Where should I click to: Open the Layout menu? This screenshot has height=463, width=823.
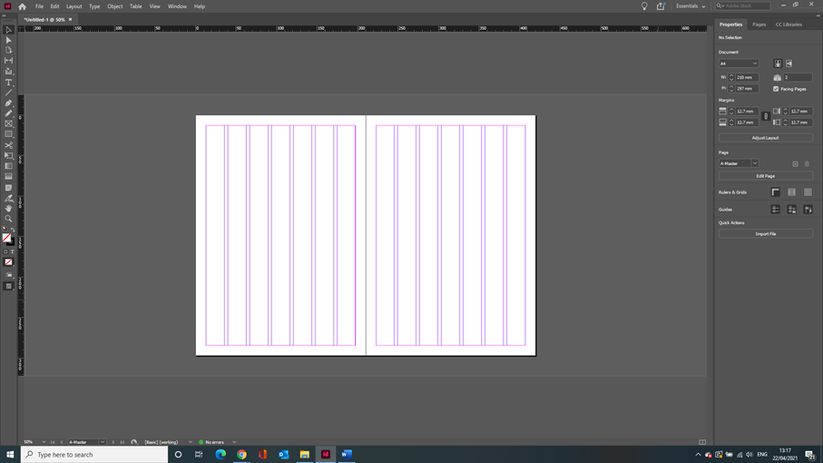(74, 6)
